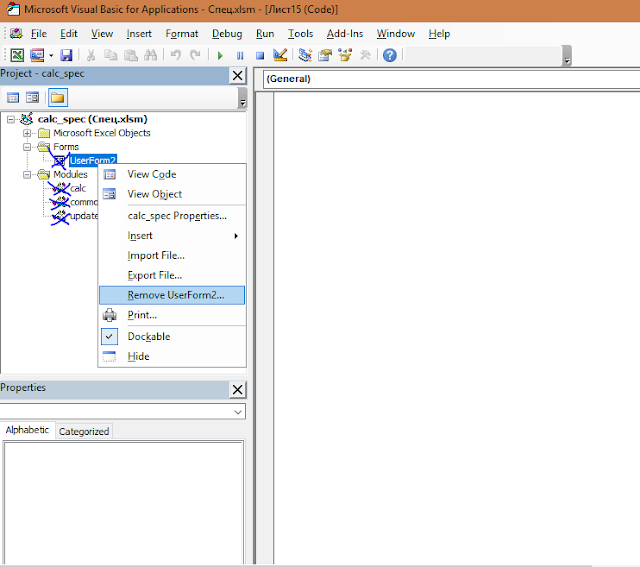This screenshot has height=567, width=640.
Task: Click inside the code editor area
Action: pos(457,327)
